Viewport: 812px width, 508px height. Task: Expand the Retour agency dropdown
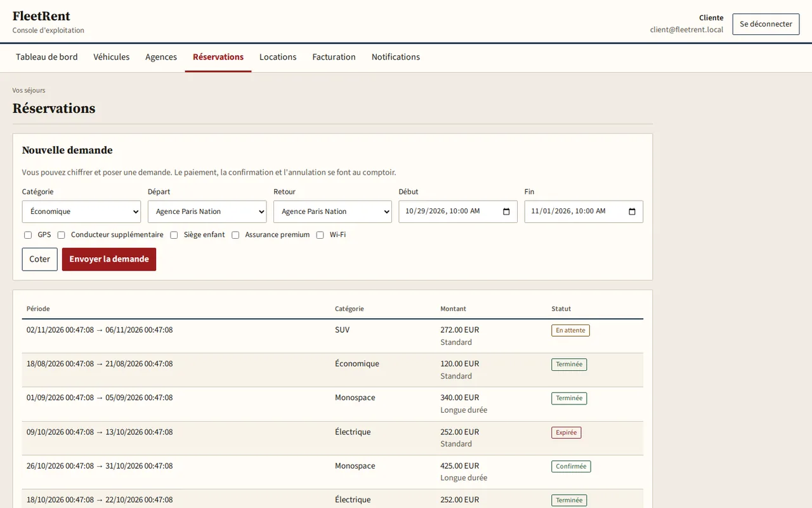[x=332, y=211]
